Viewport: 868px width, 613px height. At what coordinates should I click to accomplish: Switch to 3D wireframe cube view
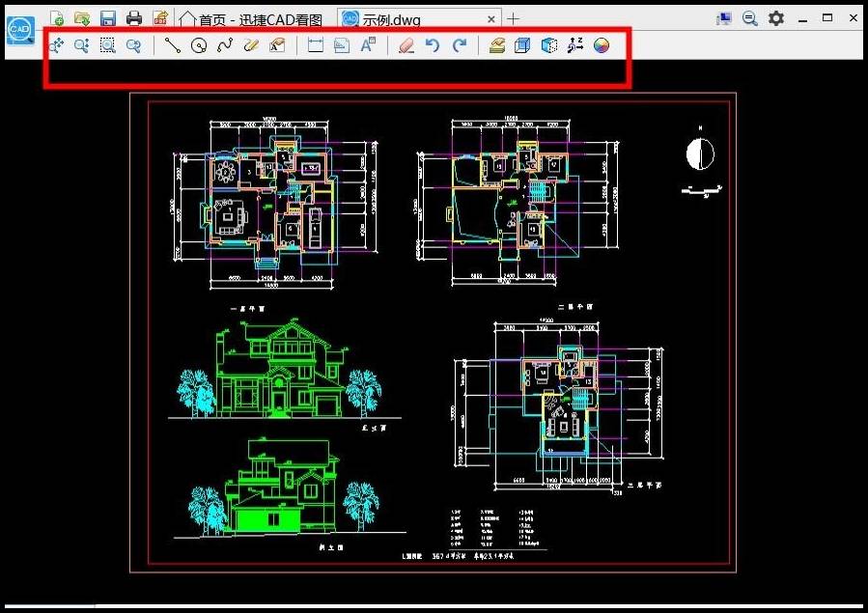[548, 45]
